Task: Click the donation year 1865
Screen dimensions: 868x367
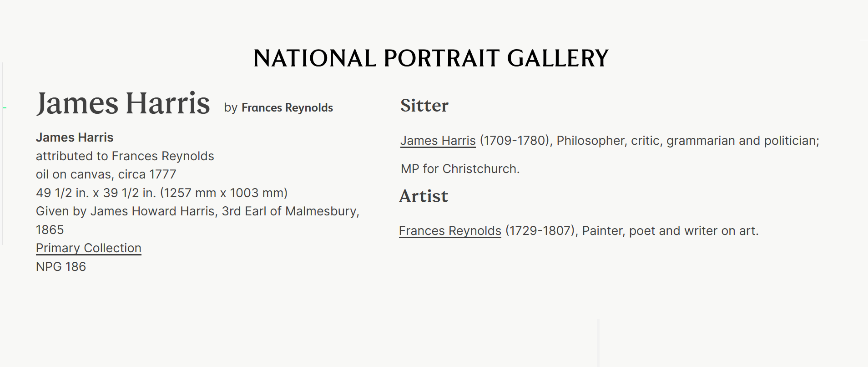Action: (x=50, y=230)
